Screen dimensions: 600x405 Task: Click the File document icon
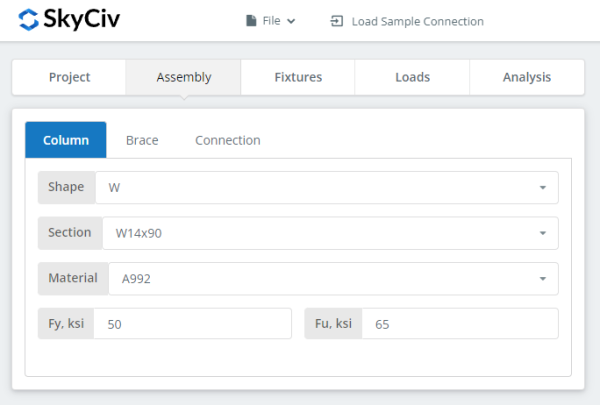click(251, 21)
